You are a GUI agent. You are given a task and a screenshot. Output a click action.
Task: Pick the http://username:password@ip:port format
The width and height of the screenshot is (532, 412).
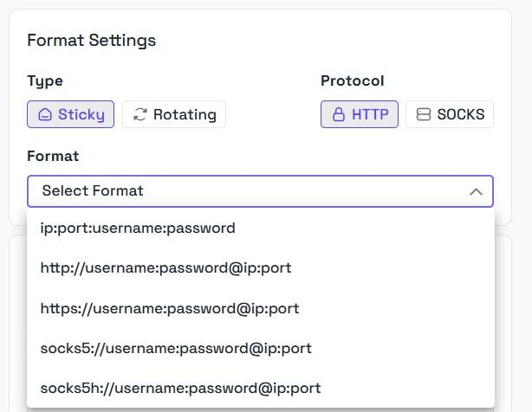pos(165,268)
